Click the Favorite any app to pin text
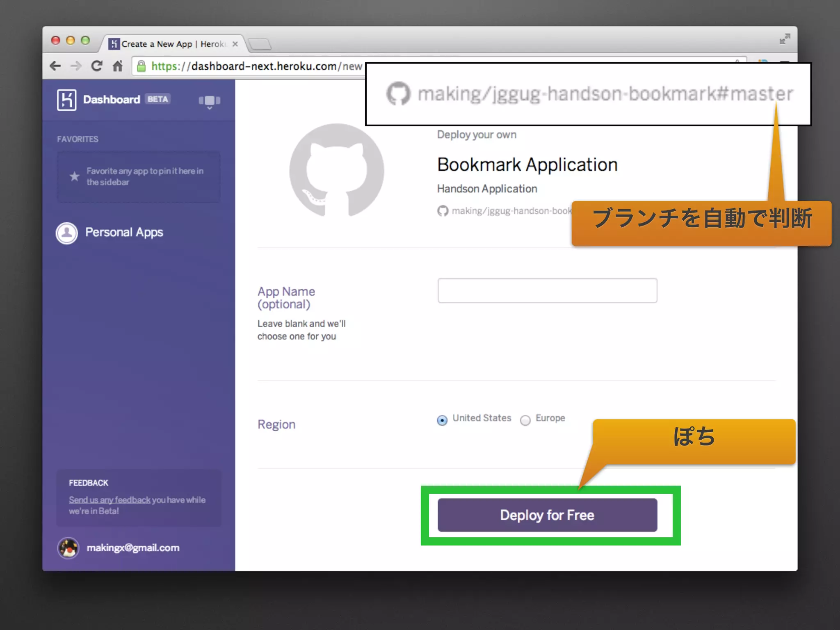Image resolution: width=840 pixels, height=630 pixels. tap(145, 176)
